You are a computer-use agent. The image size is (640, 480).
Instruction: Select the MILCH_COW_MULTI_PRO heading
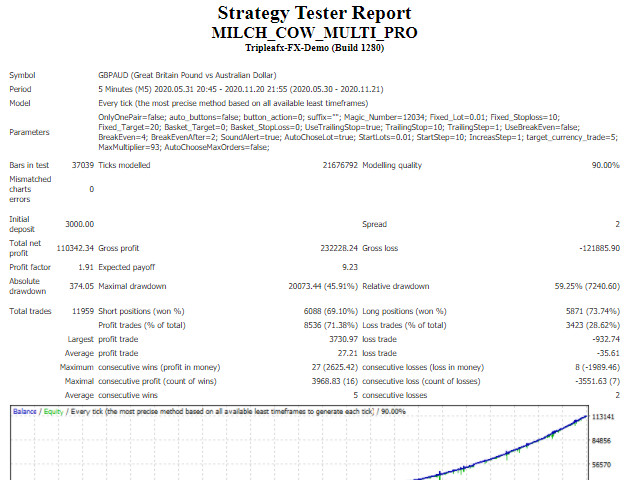pyautogui.click(x=314, y=33)
